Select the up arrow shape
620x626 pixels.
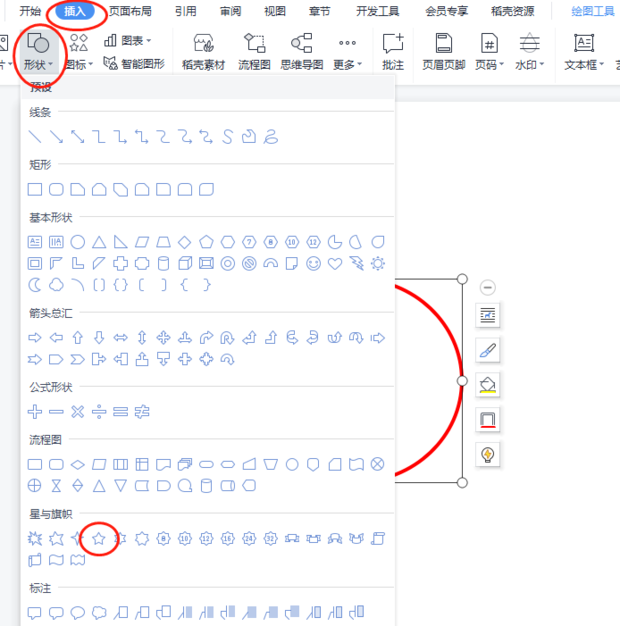(x=77, y=338)
